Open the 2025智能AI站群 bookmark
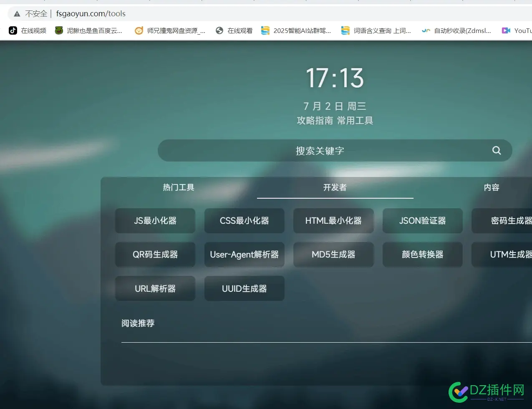The width and height of the screenshot is (532, 409). pyautogui.click(x=296, y=30)
